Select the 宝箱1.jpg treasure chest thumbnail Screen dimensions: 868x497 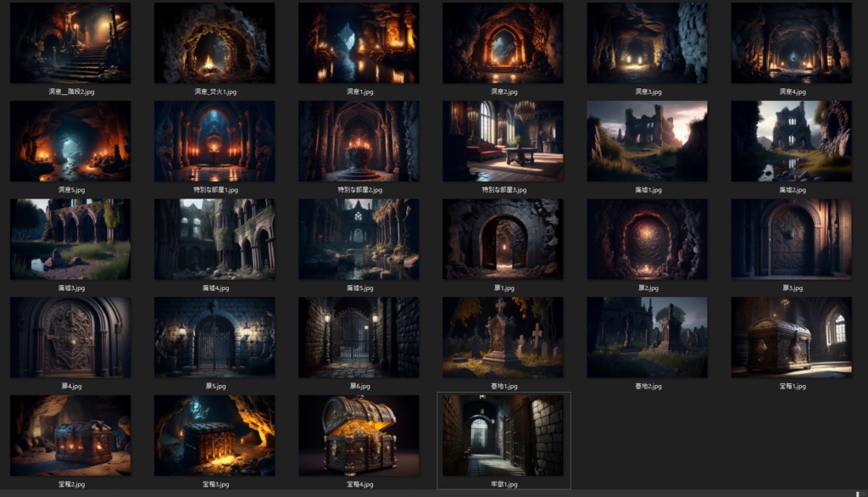(792, 337)
